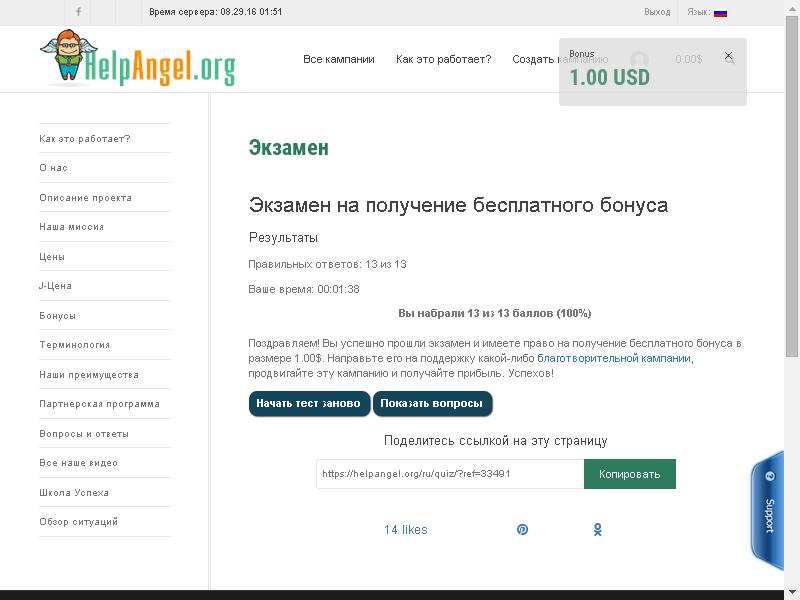The image size is (800, 600).
Task: Open 'Как это работает?' in top navigation
Action: click(x=443, y=59)
